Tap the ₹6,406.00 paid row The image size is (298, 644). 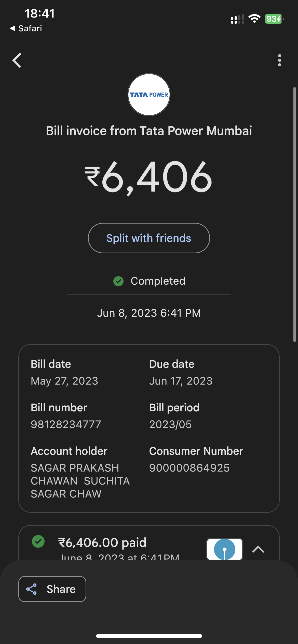pyautogui.click(x=102, y=543)
